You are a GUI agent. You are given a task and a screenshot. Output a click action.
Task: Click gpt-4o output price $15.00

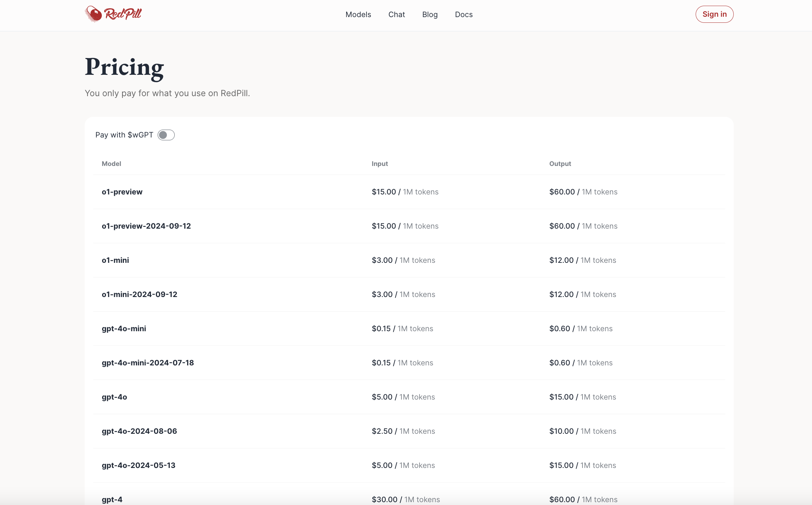click(561, 397)
